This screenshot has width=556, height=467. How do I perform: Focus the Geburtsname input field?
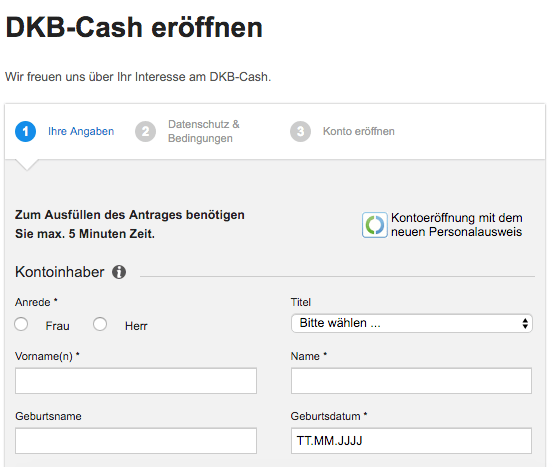click(x=136, y=441)
